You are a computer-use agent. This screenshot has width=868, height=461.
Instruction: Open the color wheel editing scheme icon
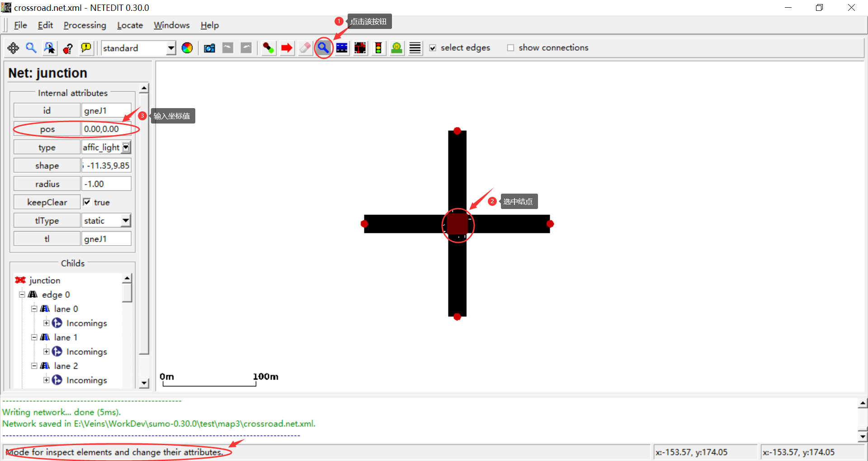[x=187, y=48]
